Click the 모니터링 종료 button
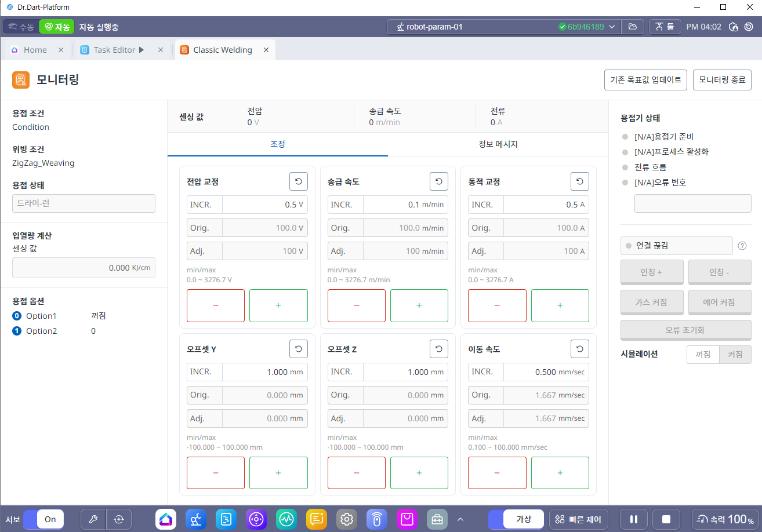This screenshot has height=532, width=762. 722,80
